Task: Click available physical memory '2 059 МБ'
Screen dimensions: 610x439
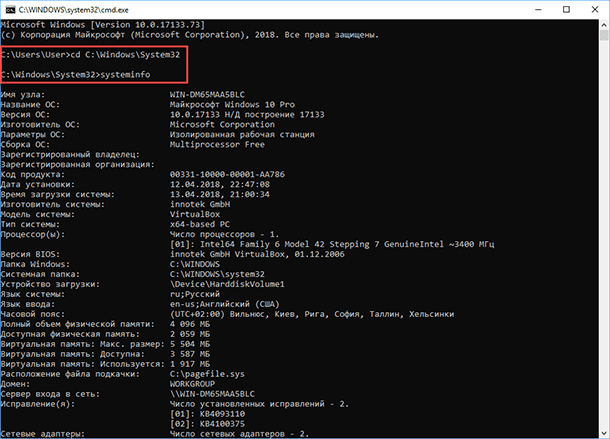Action: point(190,334)
